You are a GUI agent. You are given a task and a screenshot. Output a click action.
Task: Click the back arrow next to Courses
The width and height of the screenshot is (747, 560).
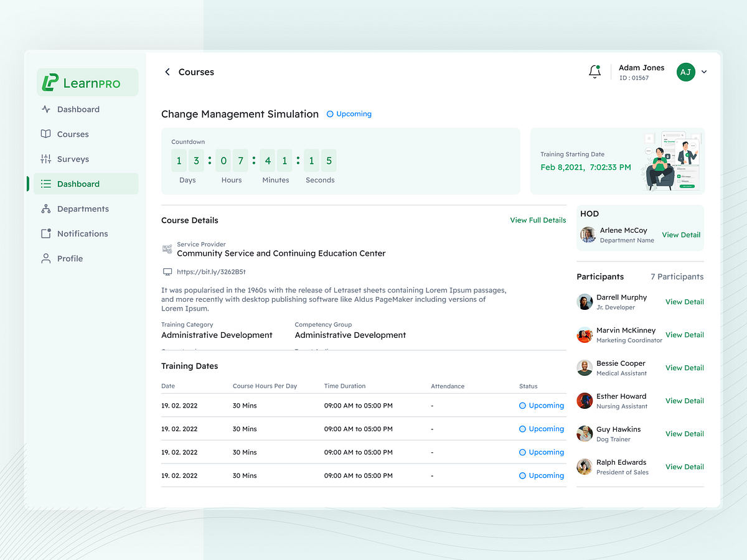tap(167, 72)
